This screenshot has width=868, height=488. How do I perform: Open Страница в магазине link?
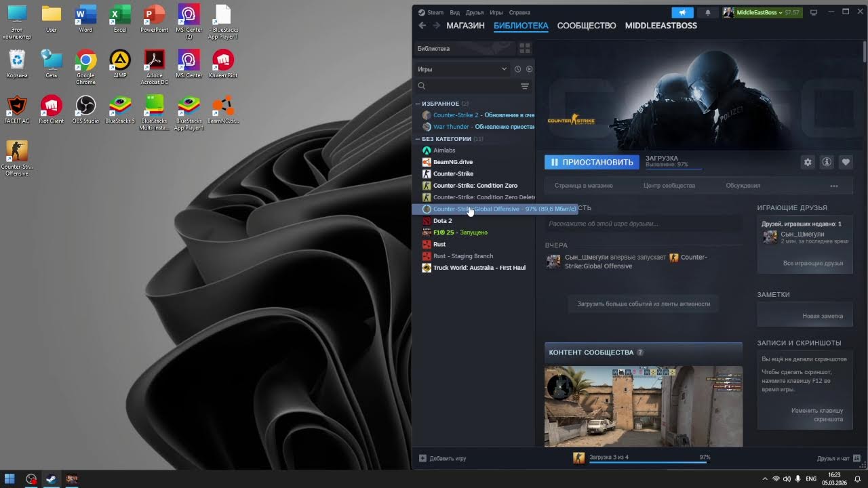(x=583, y=186)
